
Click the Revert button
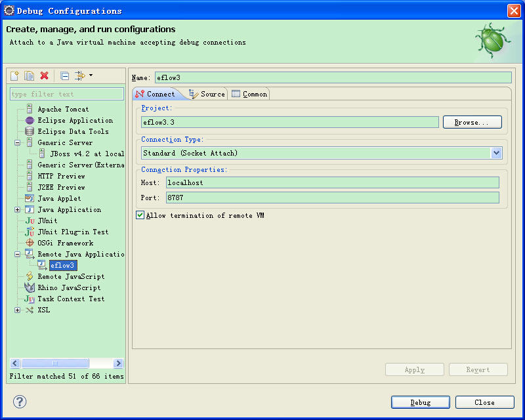coord(478,369)
